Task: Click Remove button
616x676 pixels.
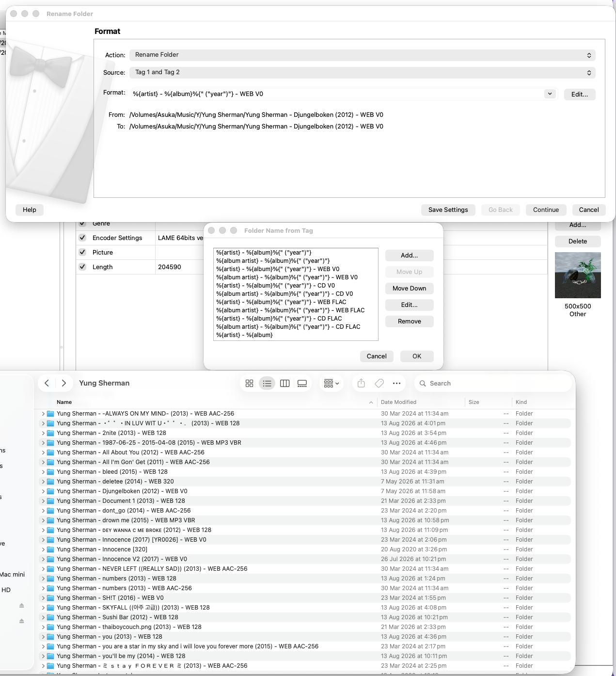Action: (x=410, y=322)
